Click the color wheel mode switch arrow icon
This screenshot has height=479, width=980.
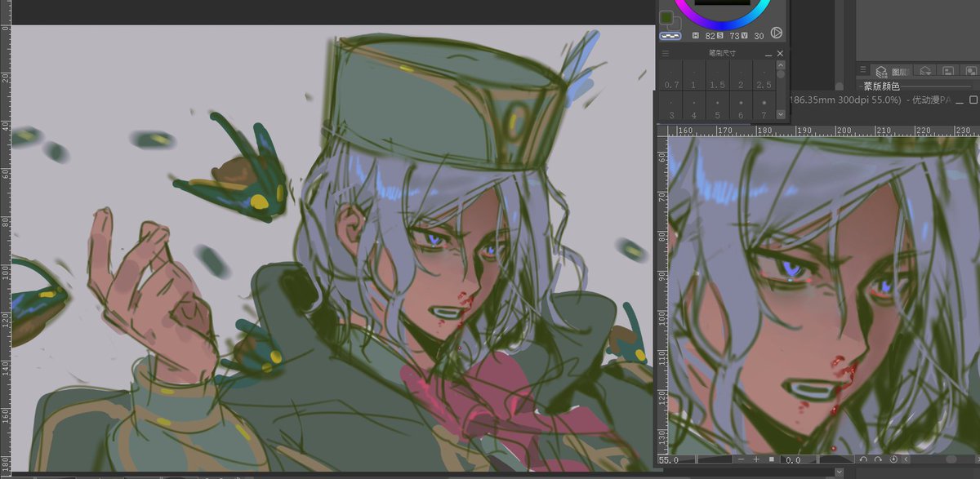[777, 33]
